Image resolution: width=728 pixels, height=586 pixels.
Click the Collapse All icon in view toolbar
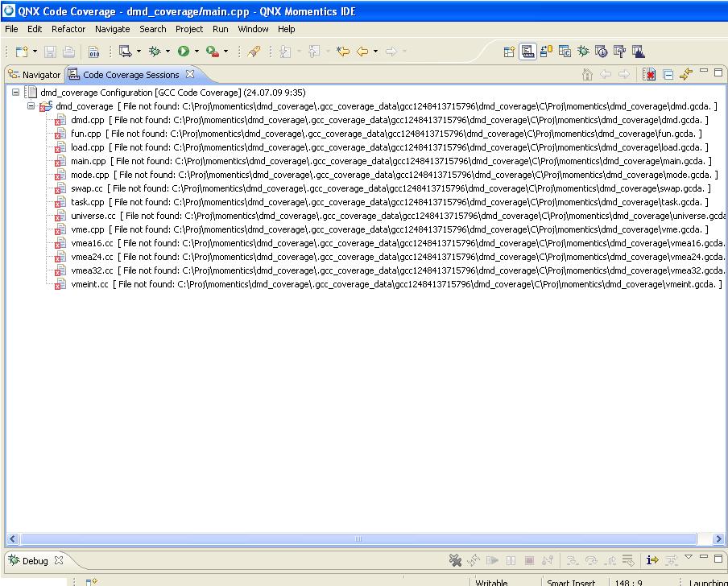pos(668,75)
